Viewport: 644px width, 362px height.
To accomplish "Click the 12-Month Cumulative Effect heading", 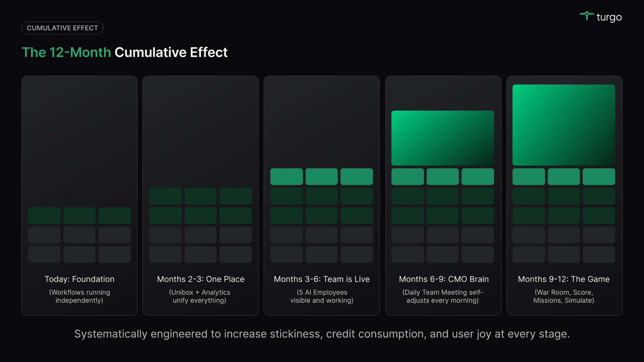I will (124, 53).
